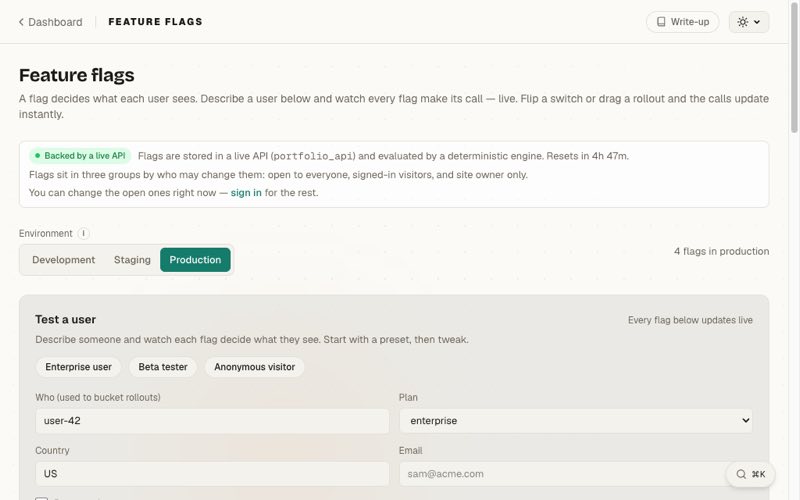Show Environment info icon tooltip

point(83,234)
